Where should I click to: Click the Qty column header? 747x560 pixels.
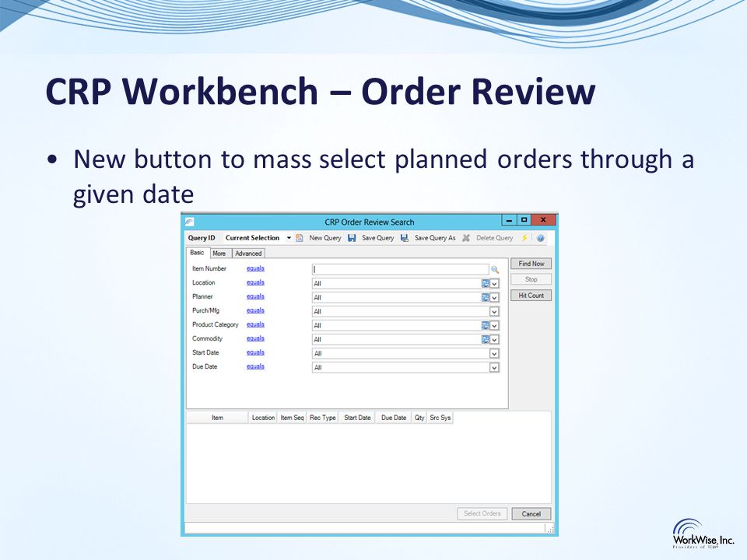[419, 418]
